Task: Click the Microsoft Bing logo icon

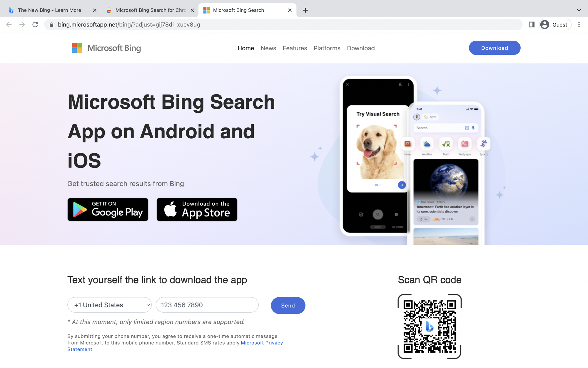Action: (77, 48)
